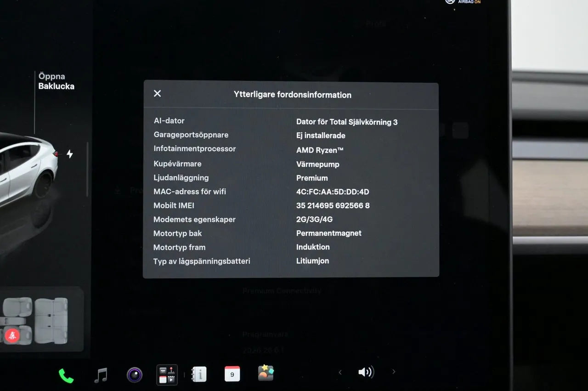Screen dimensions: 588x391
Task: Select the 'Motortyp bak' label
Action: 177,233
